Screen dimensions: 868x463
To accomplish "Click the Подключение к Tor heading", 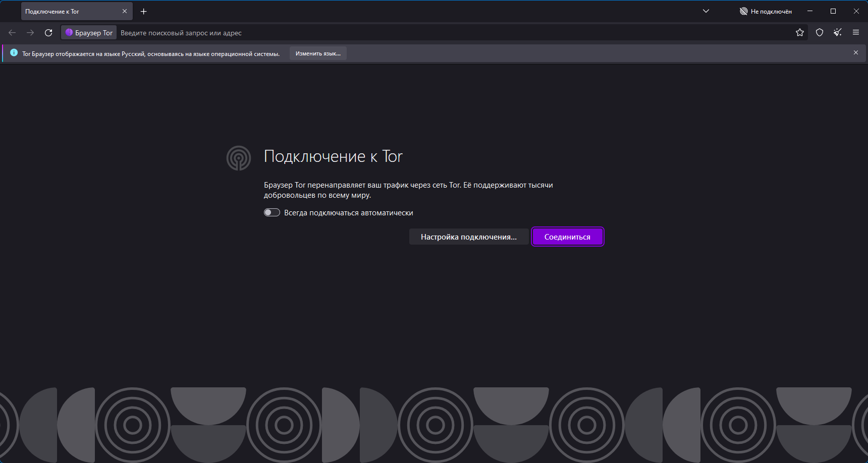I will pos(333,156).
